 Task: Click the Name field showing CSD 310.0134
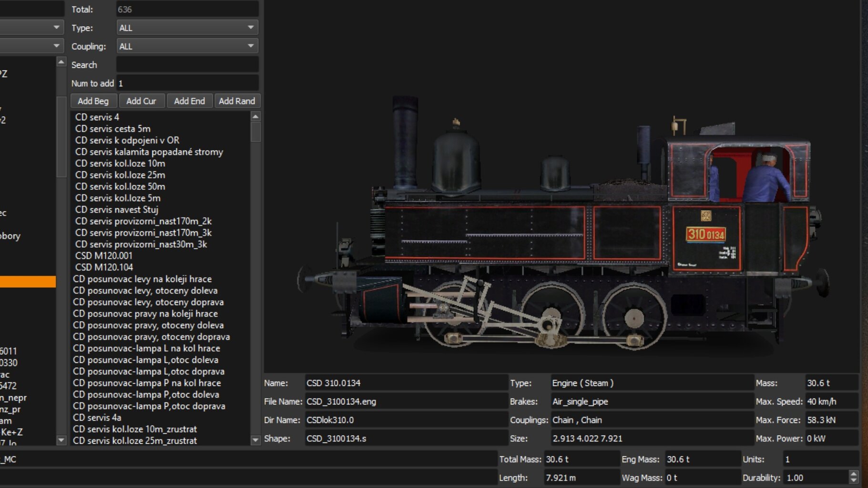[406, 383]
